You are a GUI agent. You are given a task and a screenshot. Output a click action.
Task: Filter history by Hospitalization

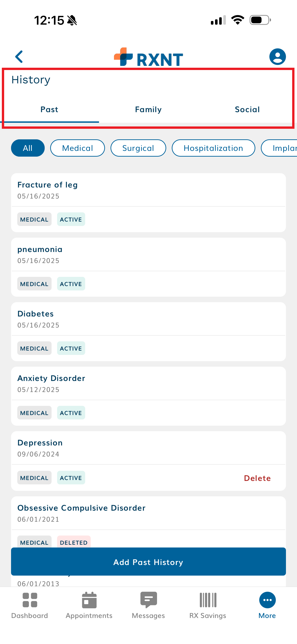click(x=213, y=148)
